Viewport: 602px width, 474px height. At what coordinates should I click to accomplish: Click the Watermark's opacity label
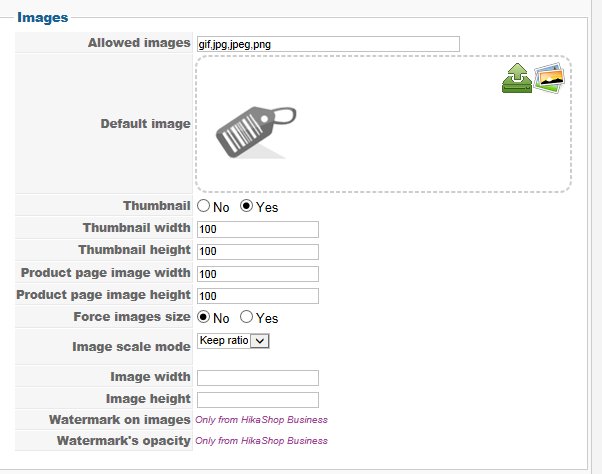click(124, 441)
